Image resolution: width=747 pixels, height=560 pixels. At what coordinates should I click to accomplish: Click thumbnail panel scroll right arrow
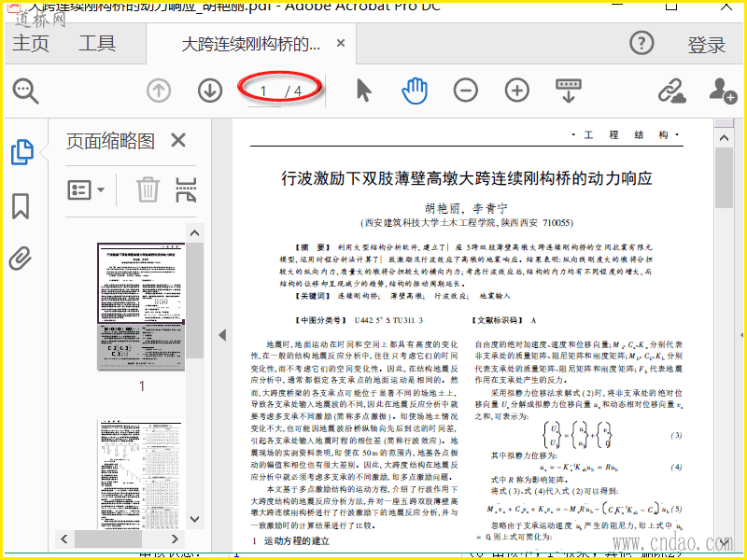click(x=175, y=539)
